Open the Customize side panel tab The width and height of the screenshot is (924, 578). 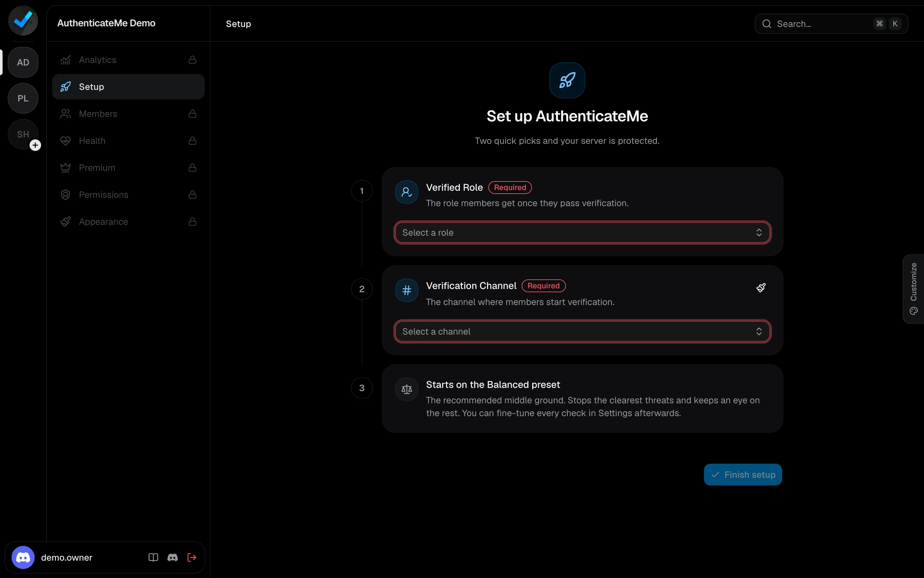tap(913, 289)
